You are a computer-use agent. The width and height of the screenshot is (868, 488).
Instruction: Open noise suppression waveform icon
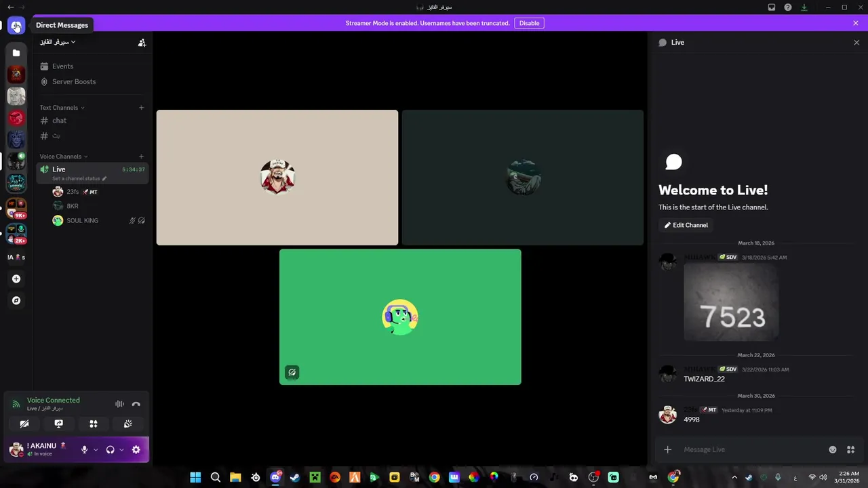point(119,404)
